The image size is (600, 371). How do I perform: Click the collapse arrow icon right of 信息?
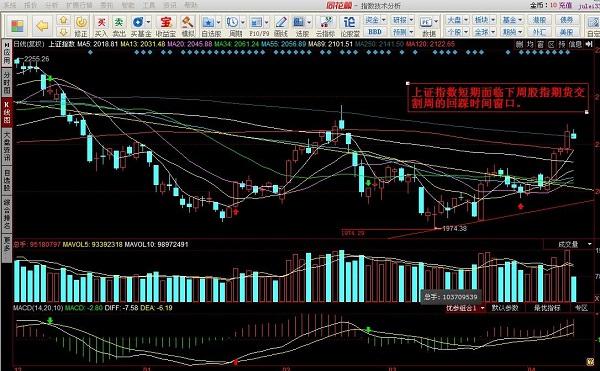589,45
